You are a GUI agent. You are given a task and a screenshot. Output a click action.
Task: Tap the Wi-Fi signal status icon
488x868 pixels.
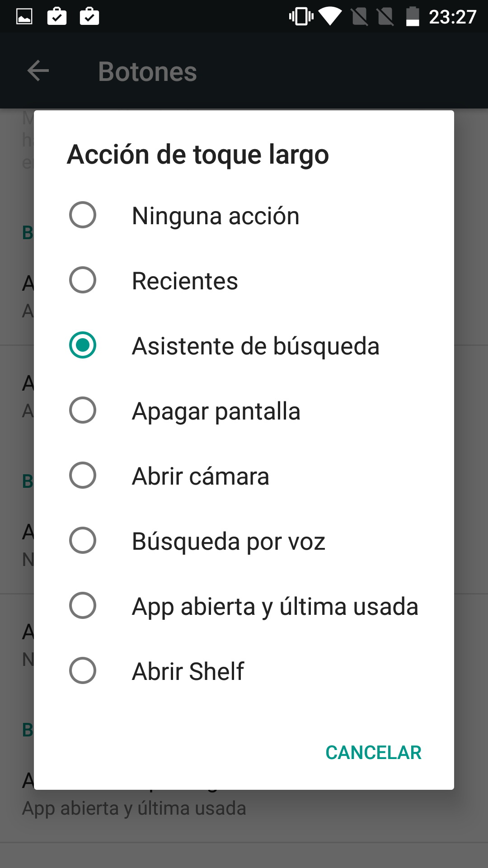(x=330, y=17)
